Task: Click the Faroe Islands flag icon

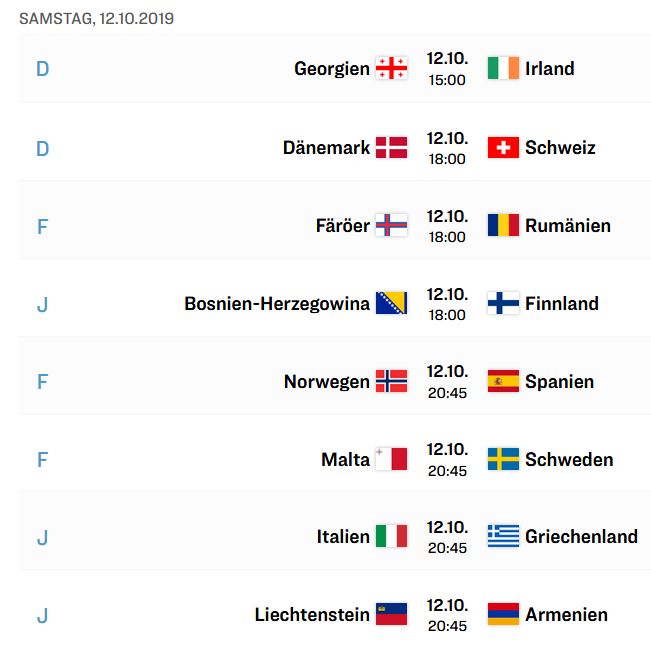Action: 391,225
